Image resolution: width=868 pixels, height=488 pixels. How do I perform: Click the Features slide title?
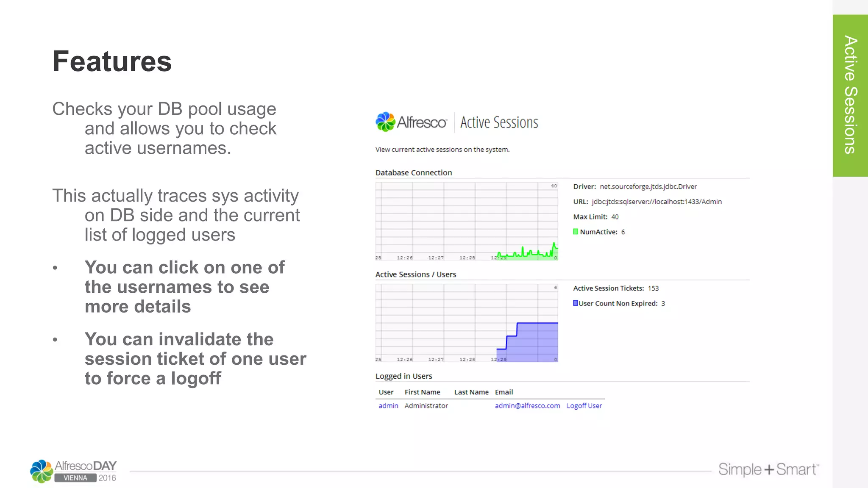[x=112, y=61]
